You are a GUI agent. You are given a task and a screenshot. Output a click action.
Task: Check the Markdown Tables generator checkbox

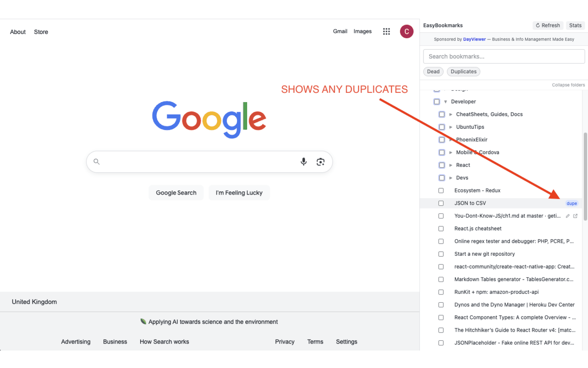click(441, 279)
